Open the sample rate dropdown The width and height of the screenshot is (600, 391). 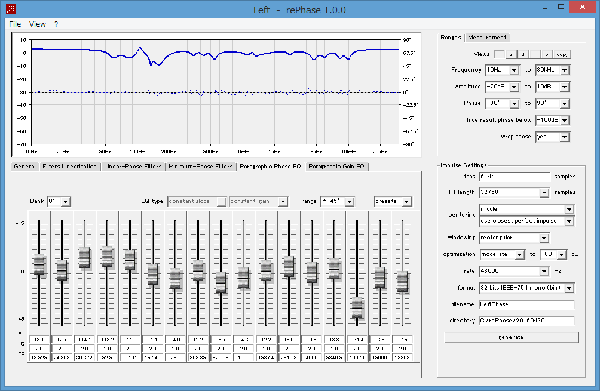pos(544,271)
